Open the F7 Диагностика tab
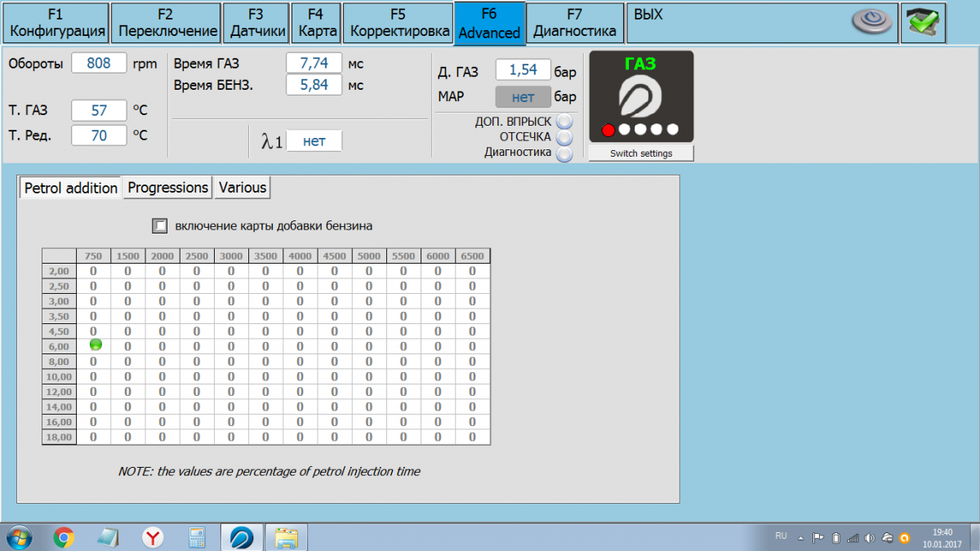 (x=574, y=23)
